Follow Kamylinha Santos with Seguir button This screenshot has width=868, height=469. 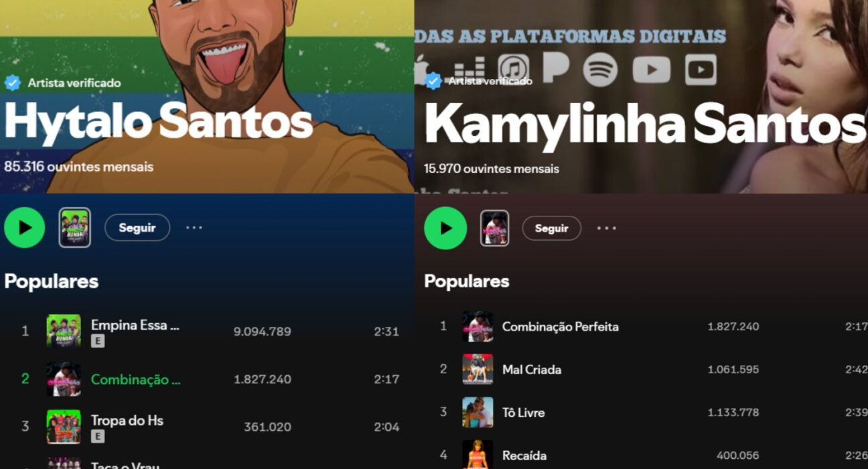tap(552, 228)
